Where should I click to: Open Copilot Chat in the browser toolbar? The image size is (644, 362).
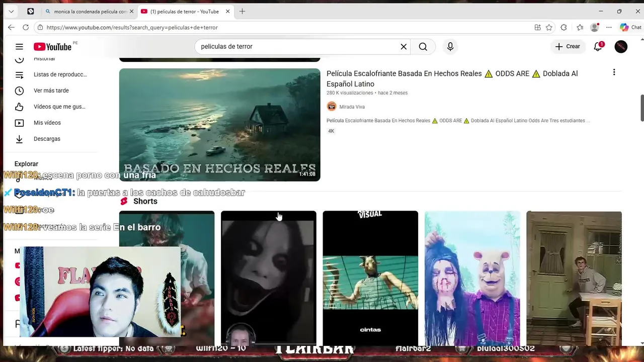[630, 27]
